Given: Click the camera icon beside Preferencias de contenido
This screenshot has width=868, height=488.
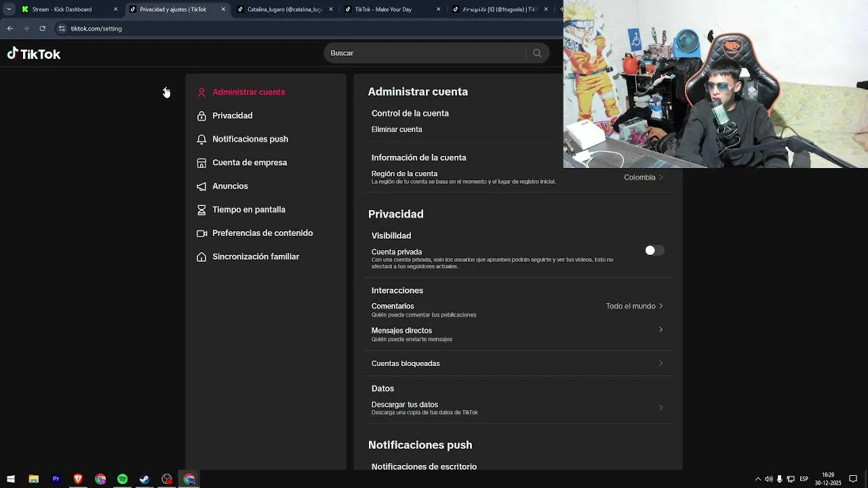Looking at the screenshot, I should 201,233.
